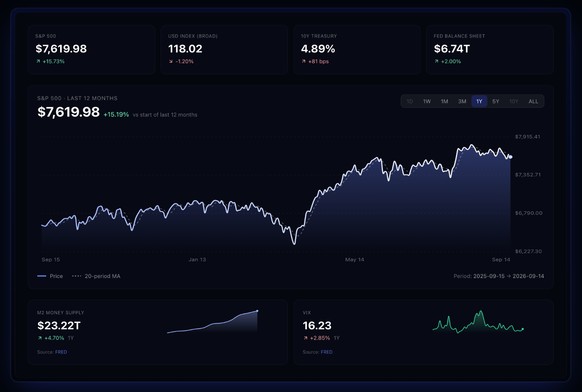Click the Sep 14 x-axis label
The height and width of the screenshot is (392, 582).
coord(501,260)
